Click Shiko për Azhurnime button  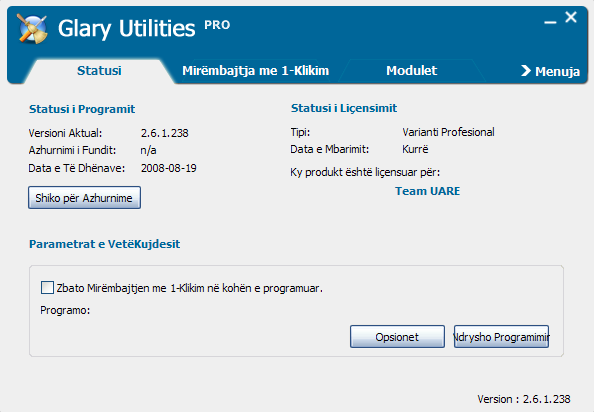click(x=84, y=197)
